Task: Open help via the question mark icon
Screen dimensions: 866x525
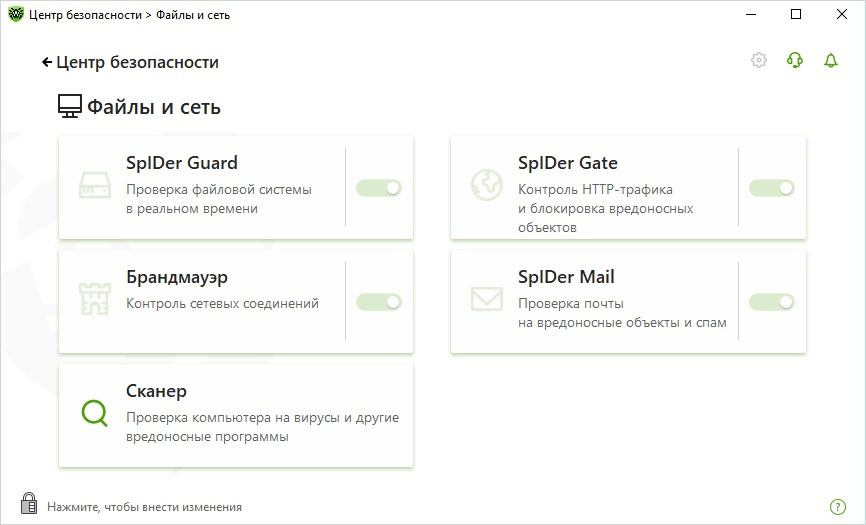Action: (838, 507)
